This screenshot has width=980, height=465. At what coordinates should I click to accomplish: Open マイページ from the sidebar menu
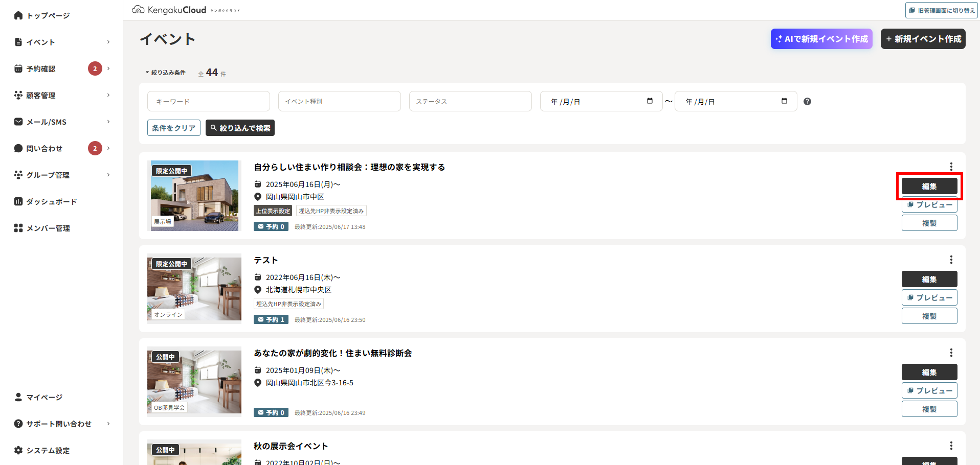pyautogui.click(x=43, y=397)
